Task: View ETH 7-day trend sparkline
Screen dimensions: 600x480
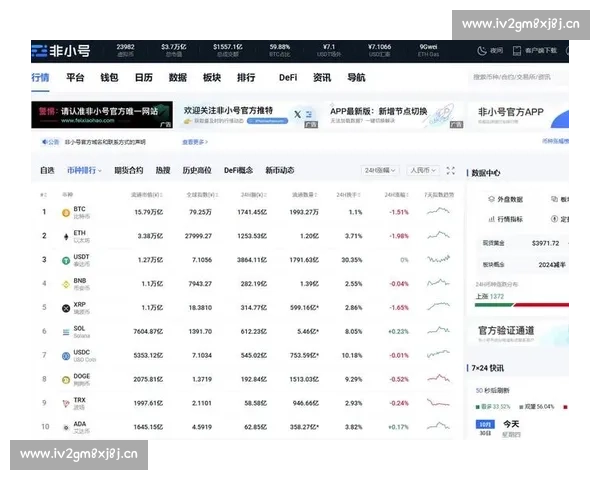Action: click(438, 235)
